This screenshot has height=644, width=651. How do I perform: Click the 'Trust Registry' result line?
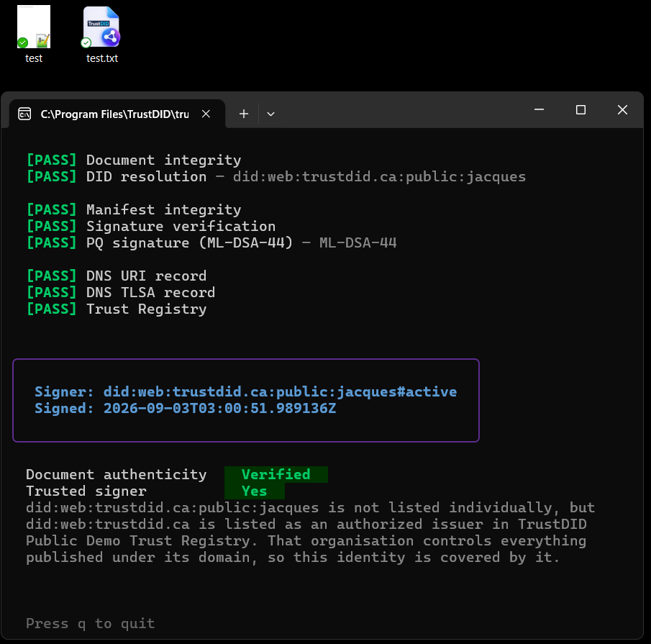(117, 309)
